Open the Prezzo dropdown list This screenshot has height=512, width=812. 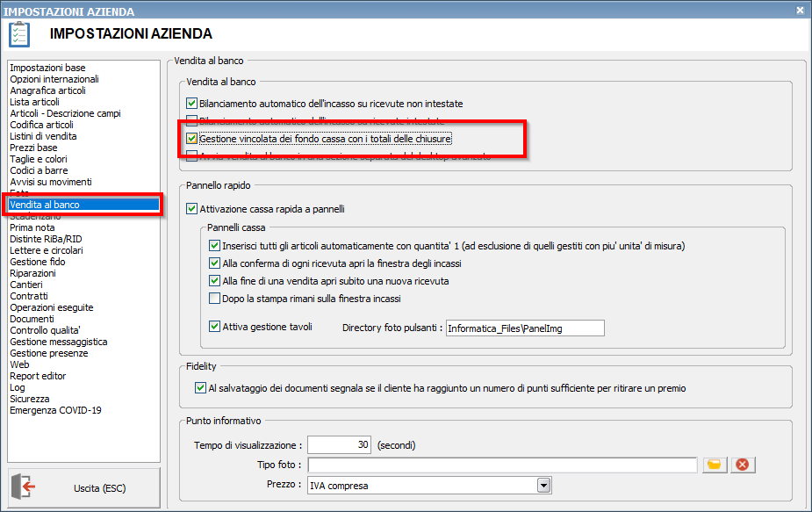543,485
